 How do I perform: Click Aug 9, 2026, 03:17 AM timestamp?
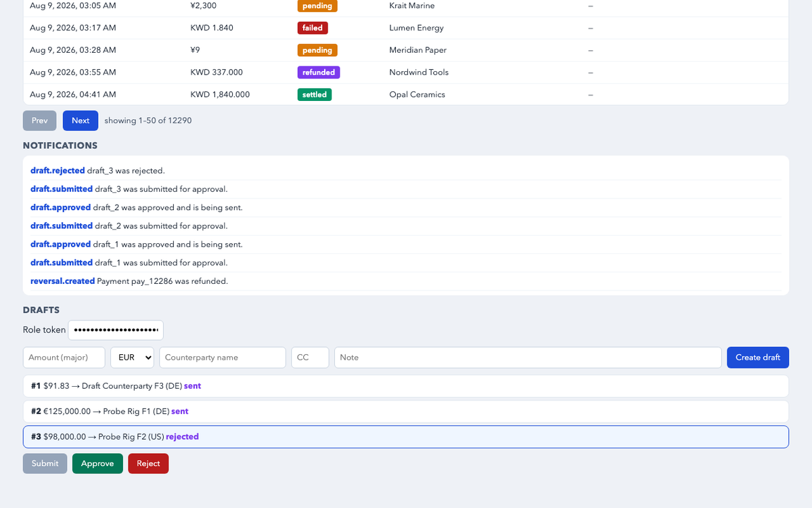coord(73,28)
